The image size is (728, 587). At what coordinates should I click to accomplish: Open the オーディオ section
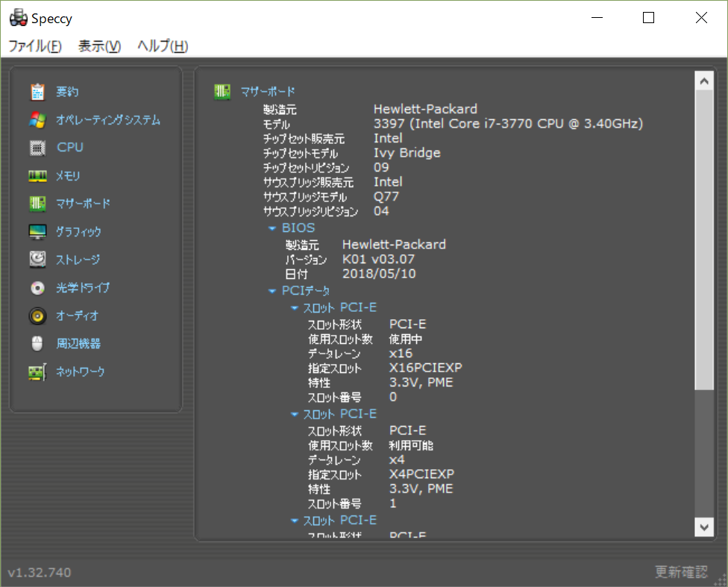(x=77, y=316)
